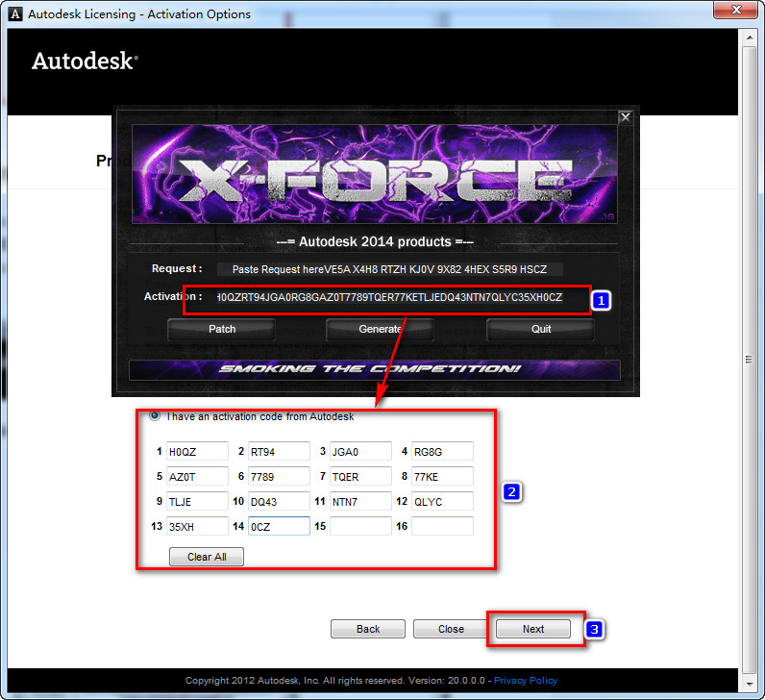Proceed with the Next button
This screenshot has width=765, height=700.
coord(533,629)
